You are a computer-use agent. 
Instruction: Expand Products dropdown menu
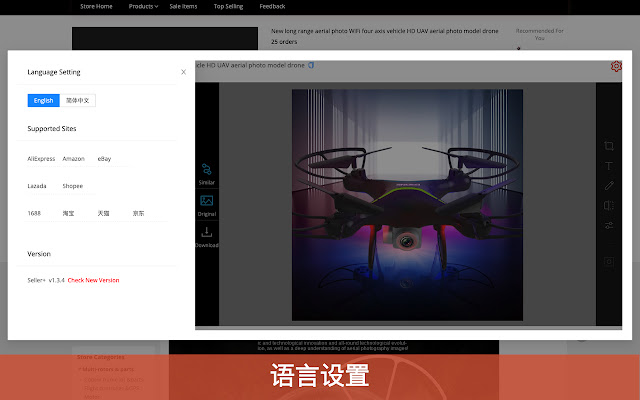click(143, 7)
